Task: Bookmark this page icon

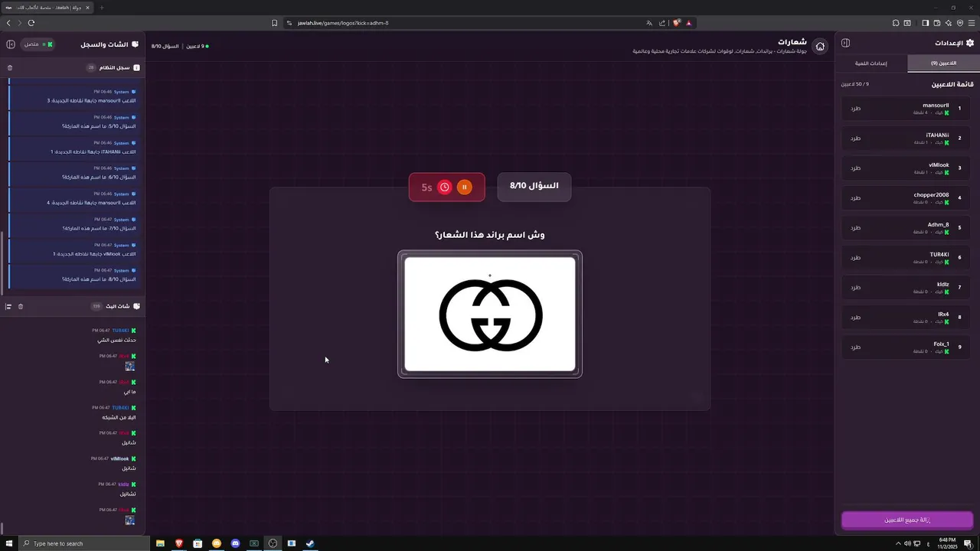Action: [x=274, y=23]
